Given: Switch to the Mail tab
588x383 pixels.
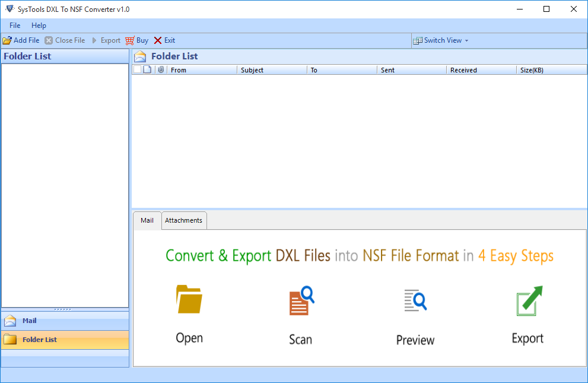Looking at the screenshot, I should (147, 220).
